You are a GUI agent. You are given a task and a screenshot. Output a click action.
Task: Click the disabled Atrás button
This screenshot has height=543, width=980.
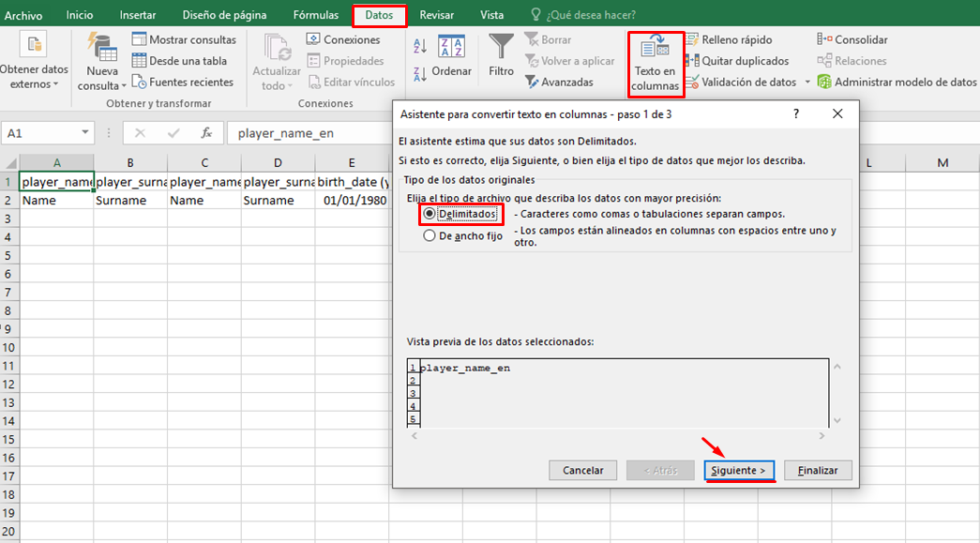tap(660, 471)
